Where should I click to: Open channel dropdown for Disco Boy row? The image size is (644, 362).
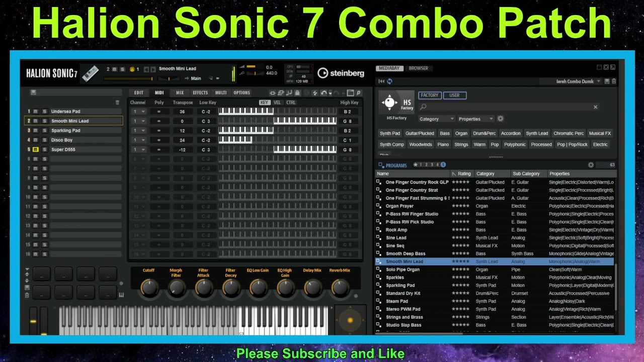tap(138, 140)
